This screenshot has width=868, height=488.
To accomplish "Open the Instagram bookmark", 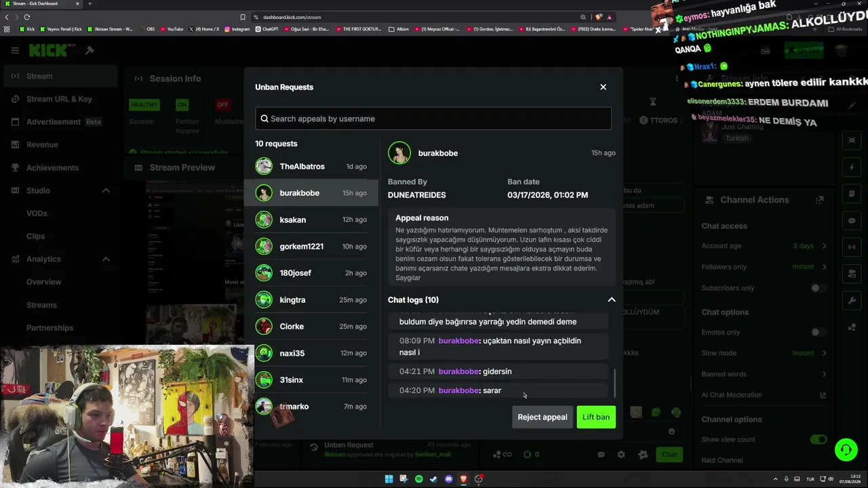I will pos(237,29).
